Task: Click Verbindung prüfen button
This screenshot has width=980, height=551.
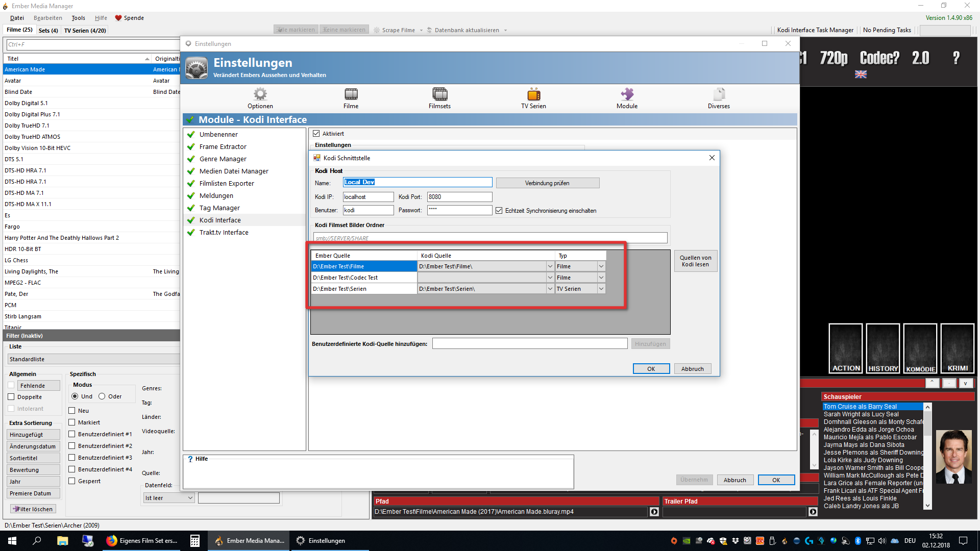Action: click(547, 183)
